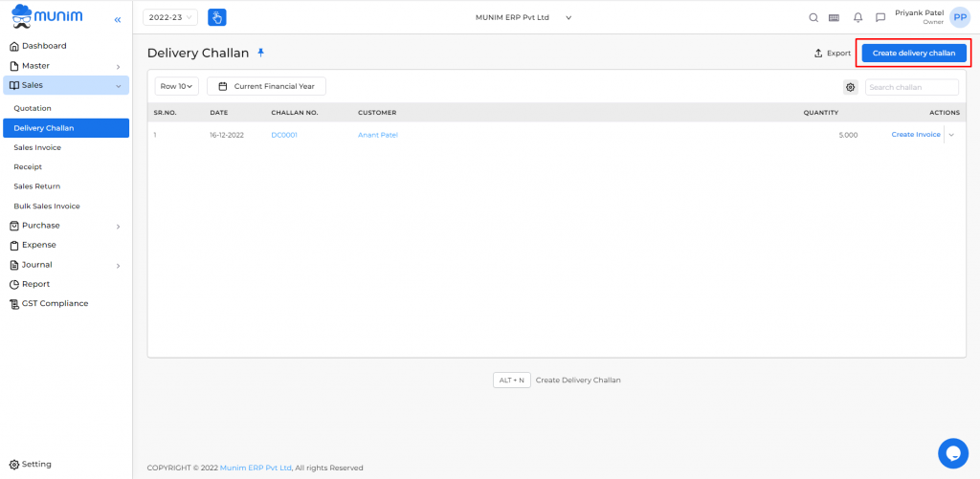Open table column settings gear icon
The height and width of the screenshot is (479, 980).
pyautogui.click(x=850, y=87)
